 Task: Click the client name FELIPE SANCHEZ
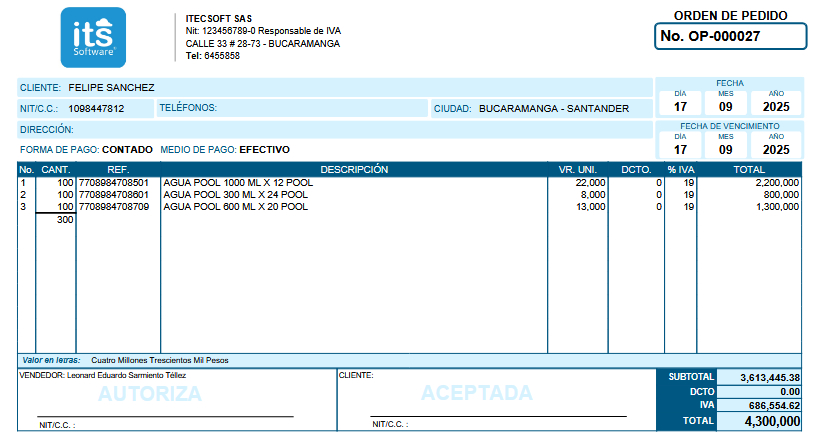click(111, 88)
